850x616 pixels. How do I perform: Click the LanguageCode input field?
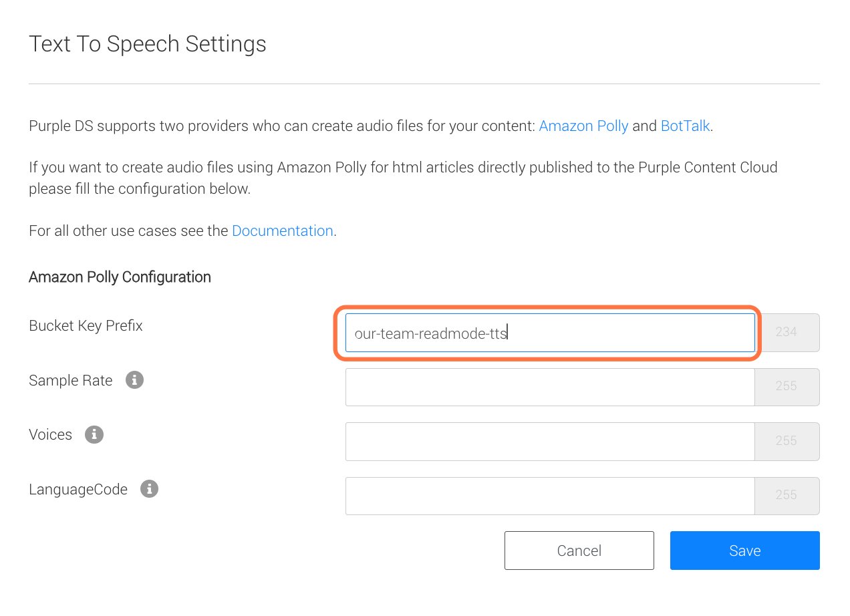tap(550, 496)
